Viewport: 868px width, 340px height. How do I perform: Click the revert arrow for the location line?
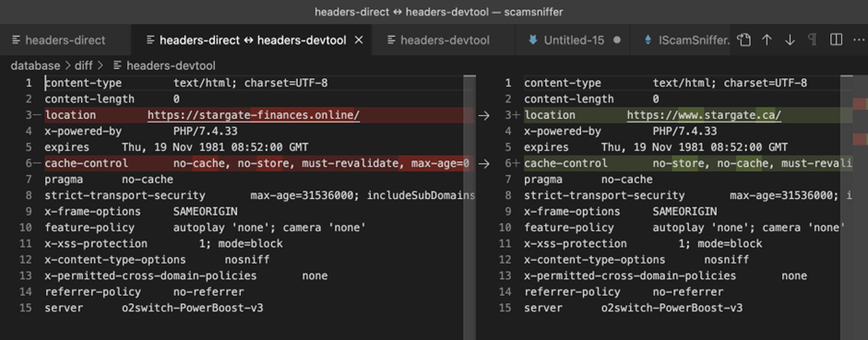(484, 115)
